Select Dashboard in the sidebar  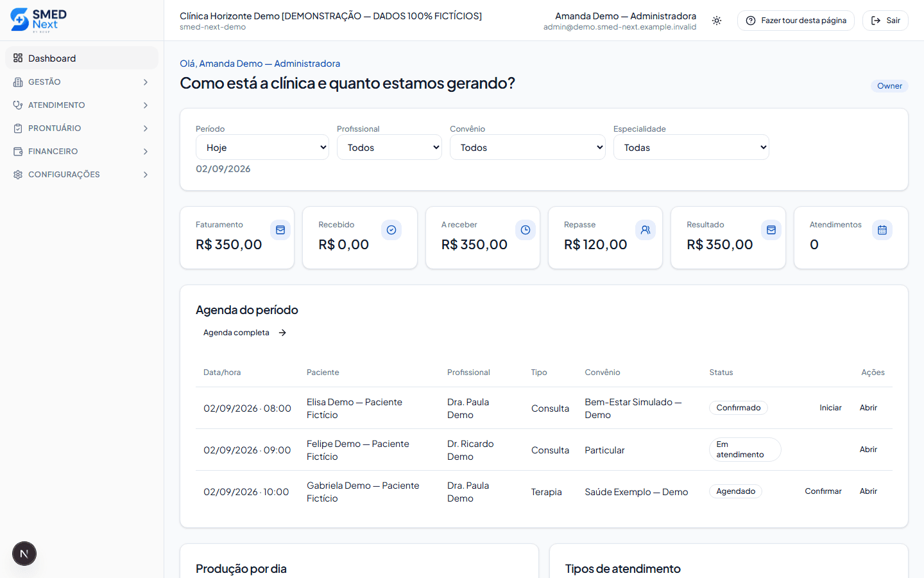click(x=81, y=58)
